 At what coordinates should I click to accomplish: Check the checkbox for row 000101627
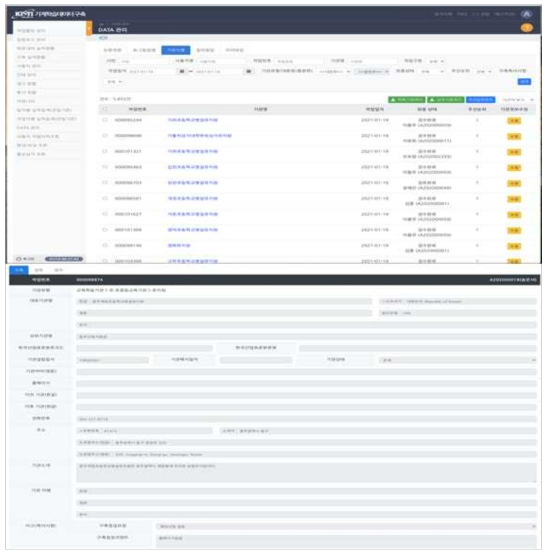[x=105, y=214]
